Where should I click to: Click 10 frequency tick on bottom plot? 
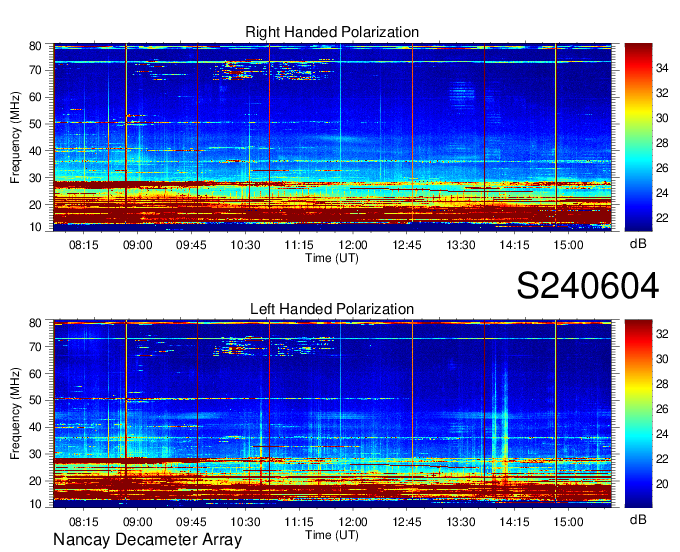click(36, 505)
